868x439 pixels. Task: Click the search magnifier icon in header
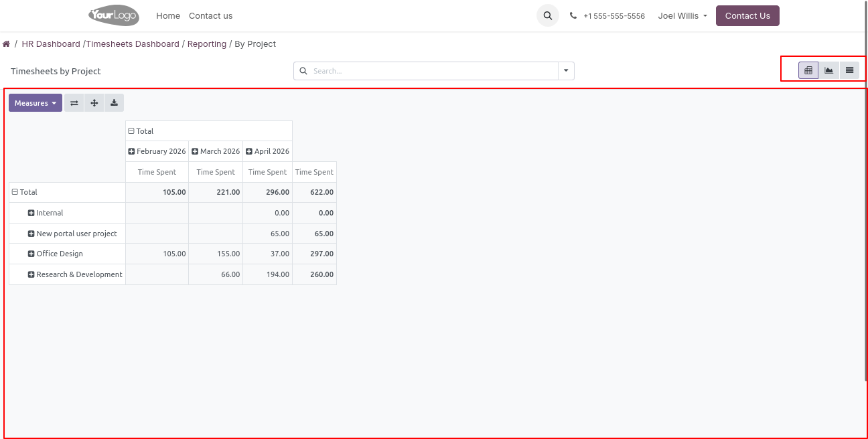tap(547, 15)
